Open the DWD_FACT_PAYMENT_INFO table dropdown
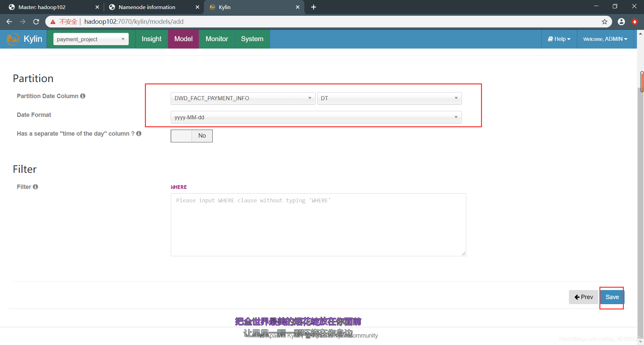The height and width of the screenshot is (345, 644). click(243, 98)
